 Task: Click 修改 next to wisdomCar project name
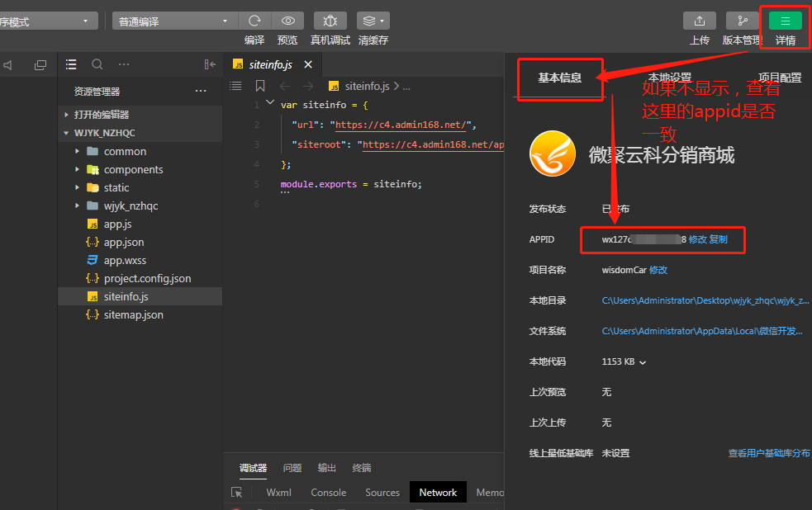(658, 270)
